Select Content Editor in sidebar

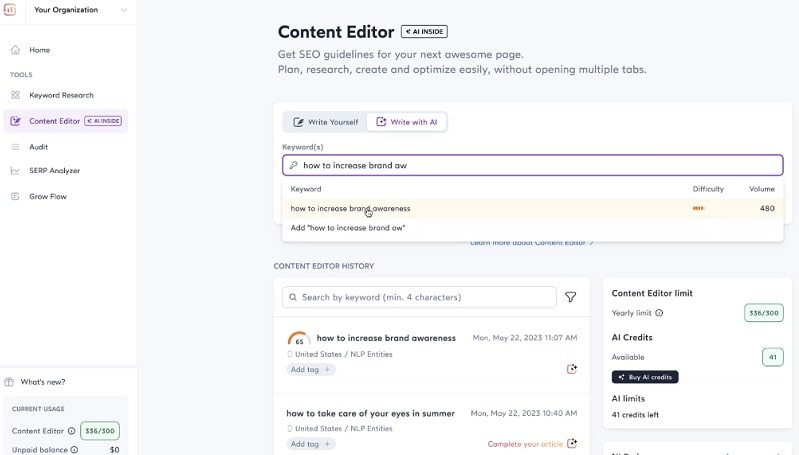pyautogui.click(x=65, y=121)
